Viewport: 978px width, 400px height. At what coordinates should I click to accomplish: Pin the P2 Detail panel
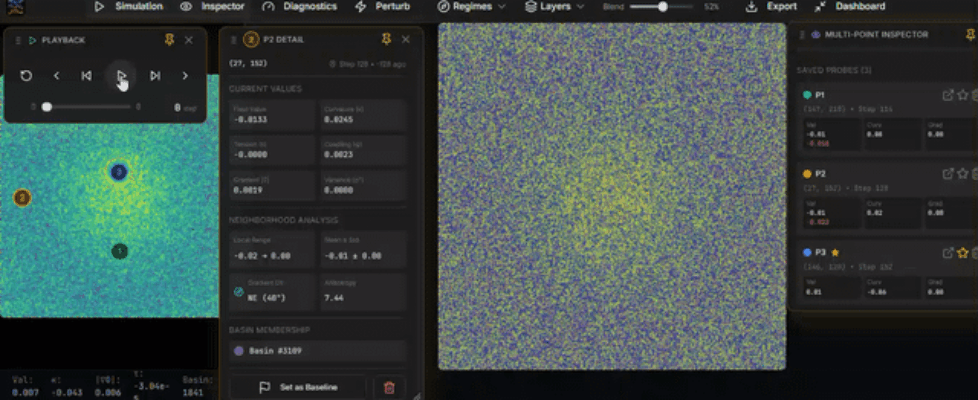(386, 39)
